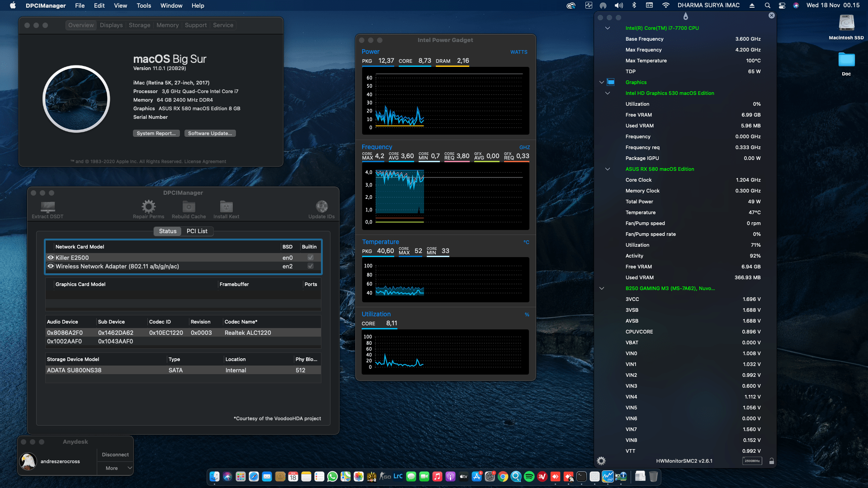Switch to the PCI List tab
The height and width of the screenshot is (488, 868).
[x=197, y=231]
